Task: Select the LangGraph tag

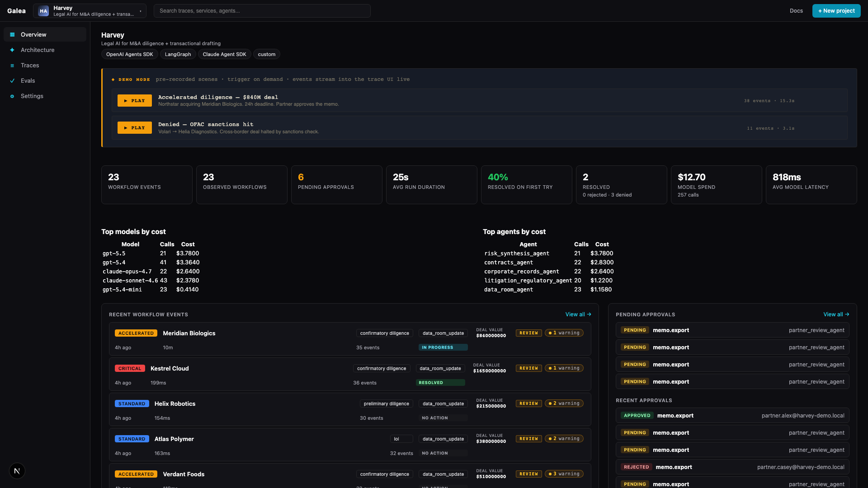Action: [x=178, y=54]
